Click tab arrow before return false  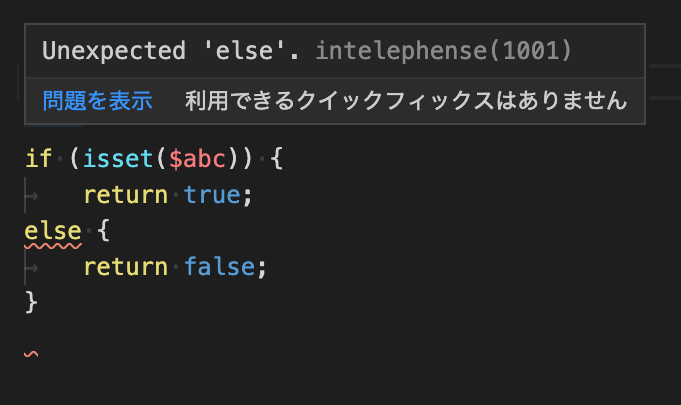point(32,268)
